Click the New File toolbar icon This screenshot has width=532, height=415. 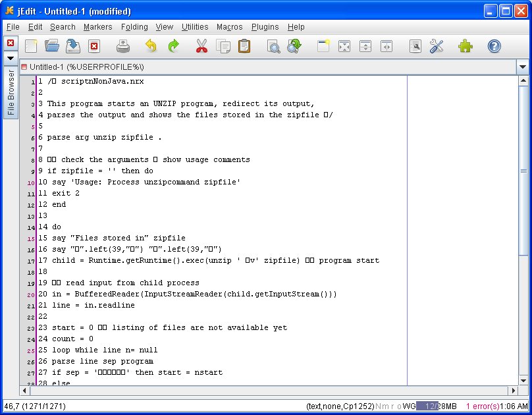pos(31,46)
